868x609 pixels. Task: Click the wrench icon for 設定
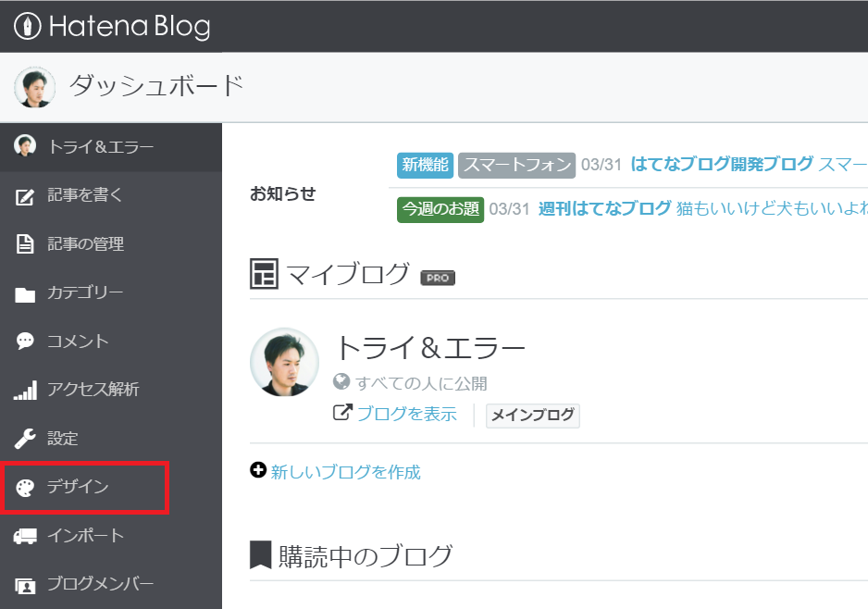pyautogui.click(x=25, y=439)
